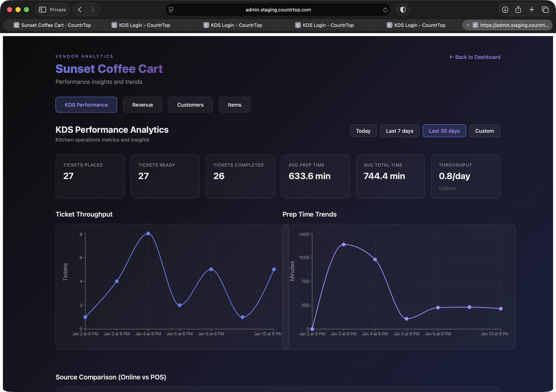Click the browser forward arrow
Viewport: 556px width, 392px height.
coord(93,10)
